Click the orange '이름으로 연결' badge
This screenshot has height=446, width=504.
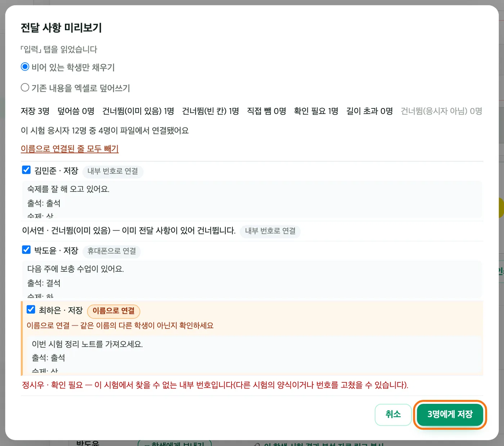114,311
